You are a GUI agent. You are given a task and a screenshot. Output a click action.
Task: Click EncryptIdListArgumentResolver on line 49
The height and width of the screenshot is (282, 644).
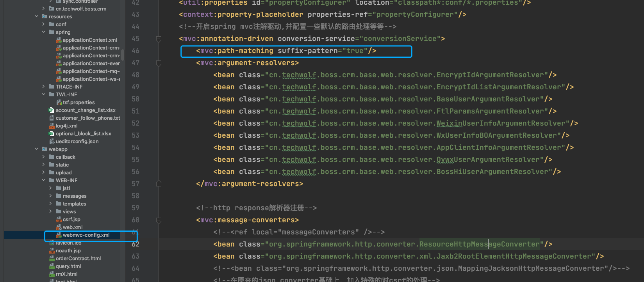[x=499, y=87]
